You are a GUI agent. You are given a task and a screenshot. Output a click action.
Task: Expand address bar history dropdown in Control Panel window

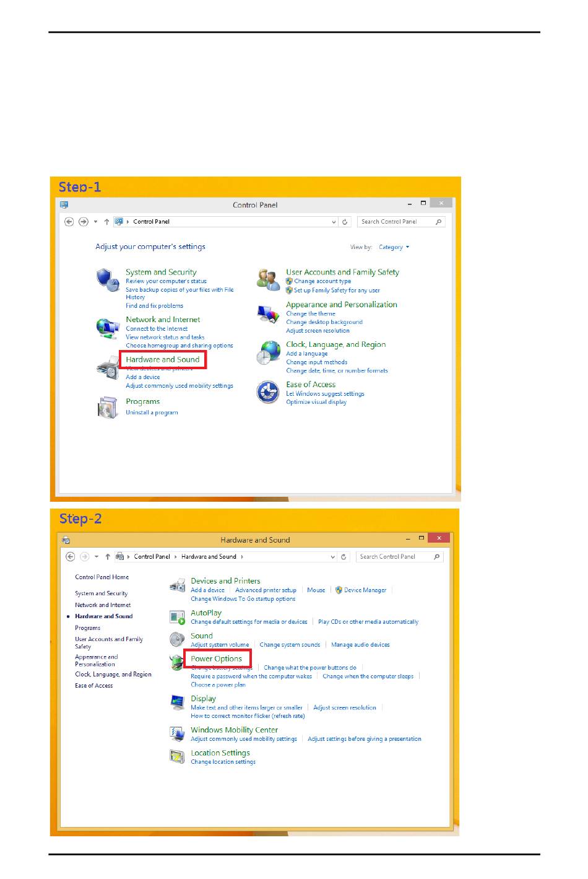pyautogui.click(x=334, y=222)
